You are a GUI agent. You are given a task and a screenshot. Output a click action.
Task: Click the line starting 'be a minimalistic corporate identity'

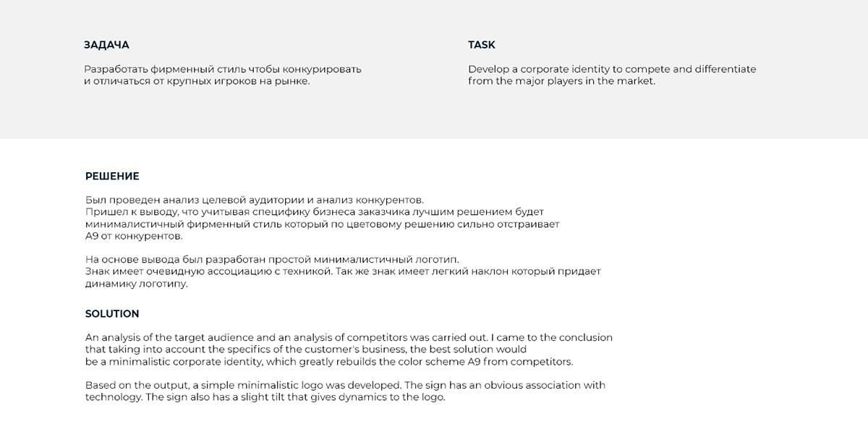tap(329, 362)
